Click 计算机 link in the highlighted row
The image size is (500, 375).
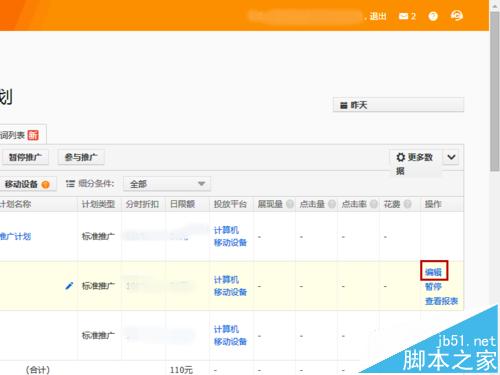point(226,280)
